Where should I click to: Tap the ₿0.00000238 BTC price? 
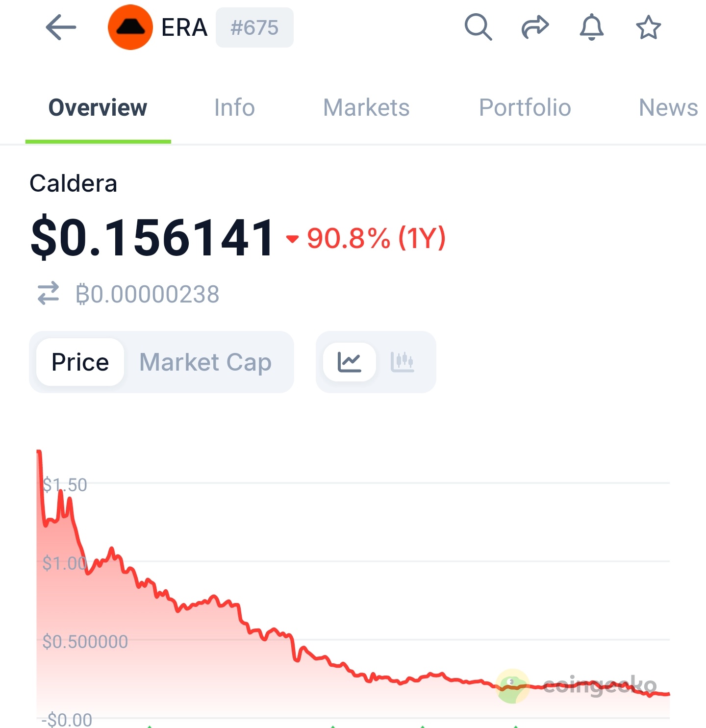[148, 294]
